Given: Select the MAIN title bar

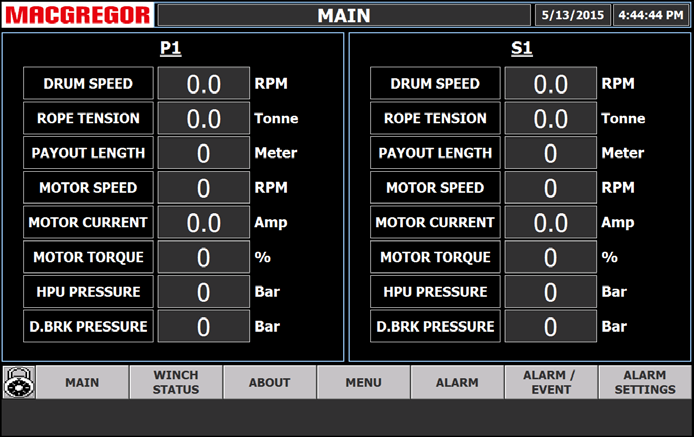Looking at the screenshot, I should click(344, 15).
